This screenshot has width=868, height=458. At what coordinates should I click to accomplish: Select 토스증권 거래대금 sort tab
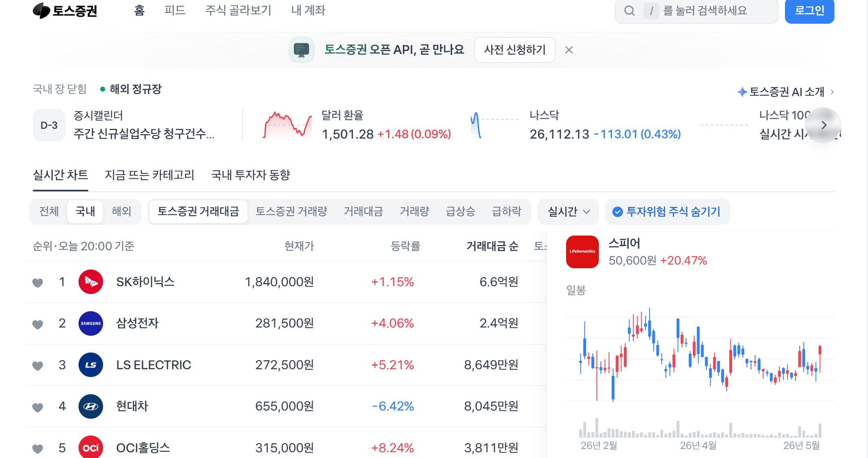tap(198, 211)
